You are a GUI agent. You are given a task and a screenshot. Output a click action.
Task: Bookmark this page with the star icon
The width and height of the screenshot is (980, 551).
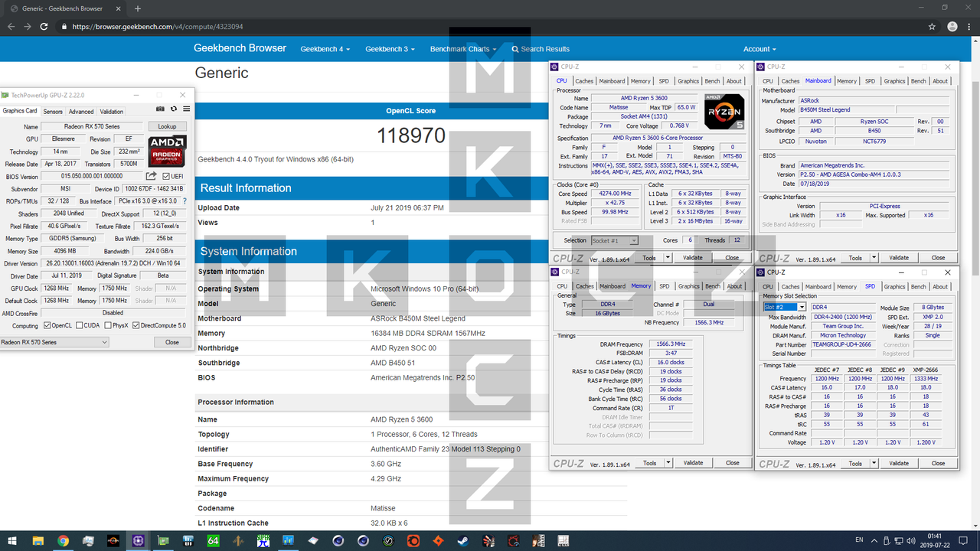932,26
